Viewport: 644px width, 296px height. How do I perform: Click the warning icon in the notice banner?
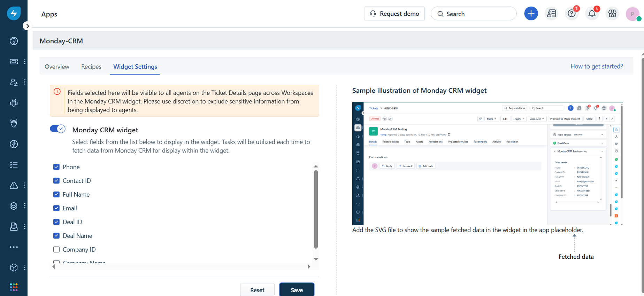pos(57,92)
